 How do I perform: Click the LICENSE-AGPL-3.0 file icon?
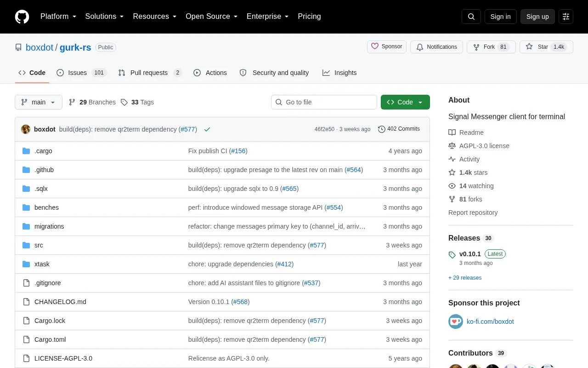point(26,358)
